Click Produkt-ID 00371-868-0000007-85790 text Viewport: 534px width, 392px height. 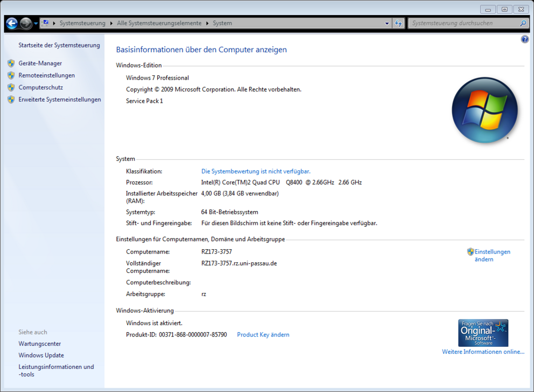(x=177, y=335)
